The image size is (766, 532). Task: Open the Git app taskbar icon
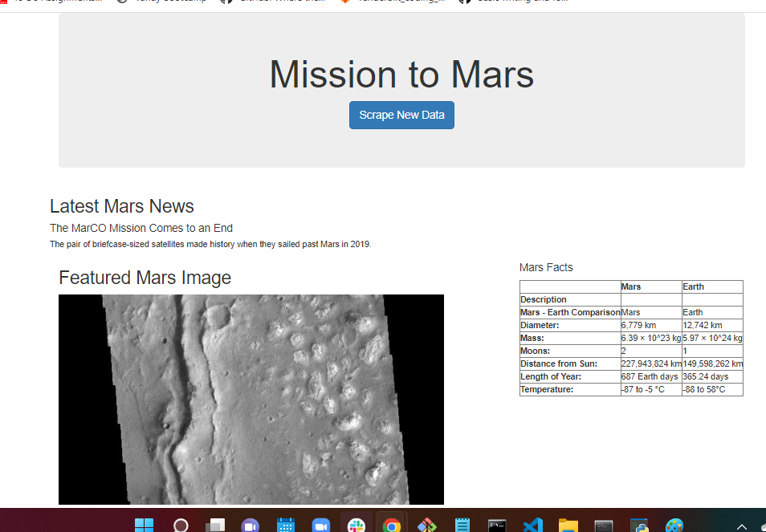[x=427, y=525]
